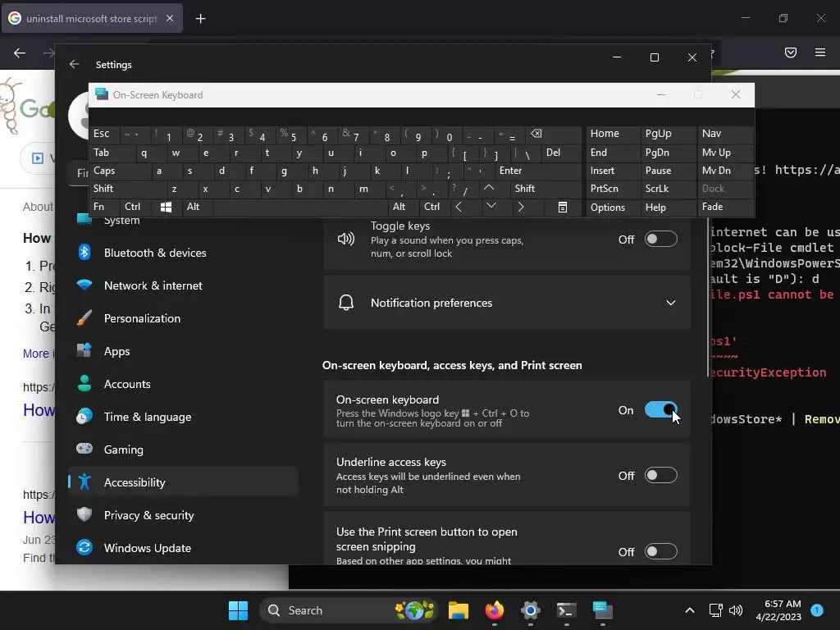Click the Windows logo key on On-Screen Keyboard
The height and width of the screenshot is (630, 840).
click(166, 208)
